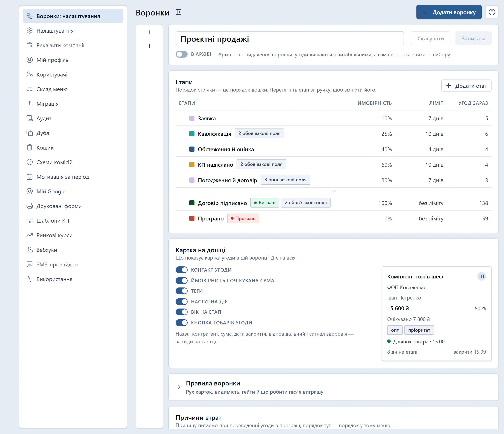Click the percent badge icon for Схеми комісій
Image resolution: width=504 pixels, height=434 pixels.
point(29,162)
